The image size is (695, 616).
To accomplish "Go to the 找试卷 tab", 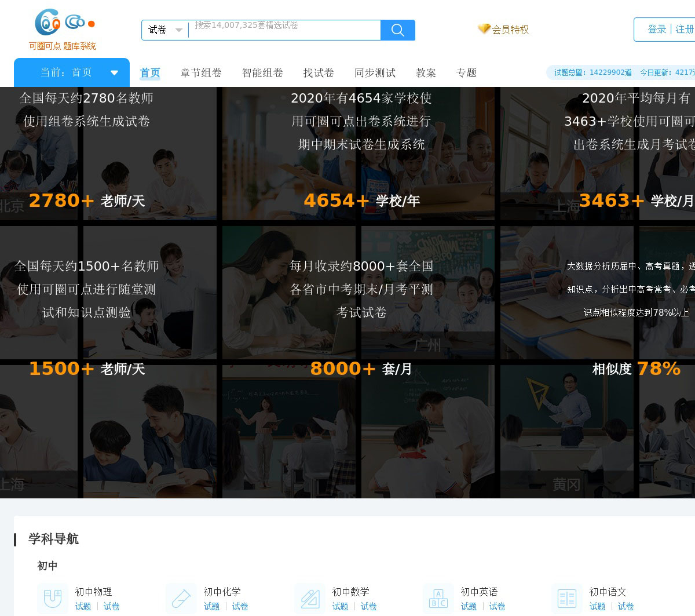I will click(319, 73).
